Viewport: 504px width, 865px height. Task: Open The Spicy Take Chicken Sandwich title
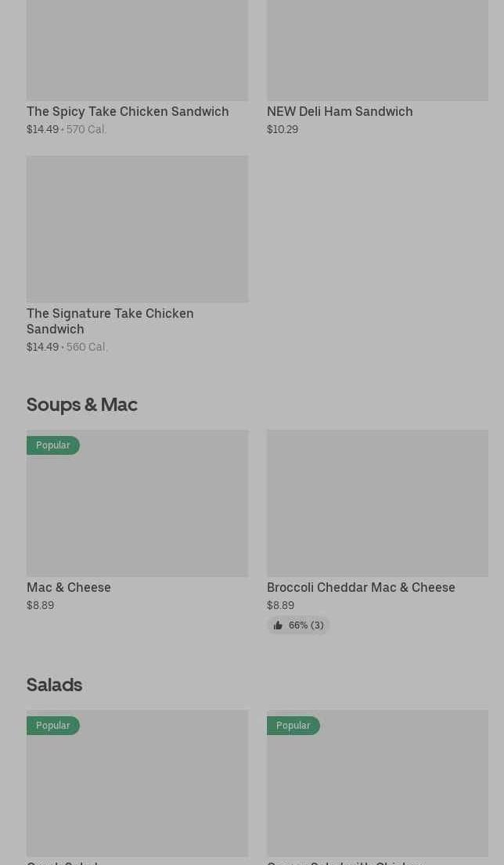[128, 111]
